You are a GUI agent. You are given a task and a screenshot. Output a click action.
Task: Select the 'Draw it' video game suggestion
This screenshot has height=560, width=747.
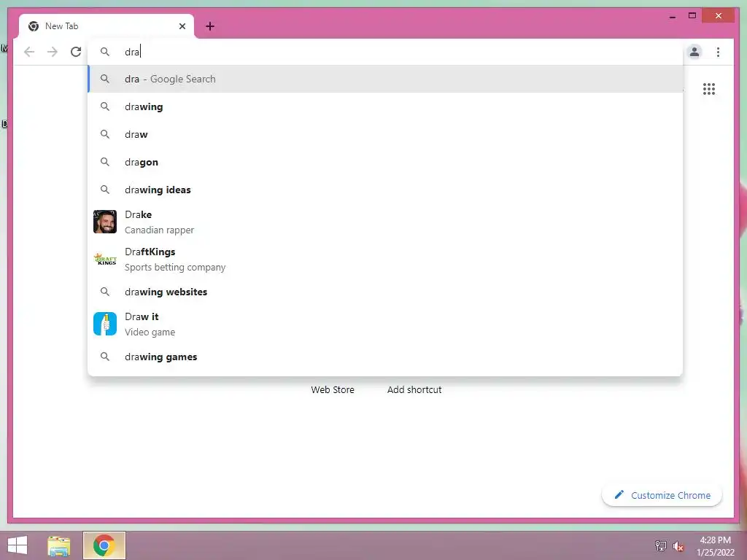pyautogui.click(x=385, y=324)
